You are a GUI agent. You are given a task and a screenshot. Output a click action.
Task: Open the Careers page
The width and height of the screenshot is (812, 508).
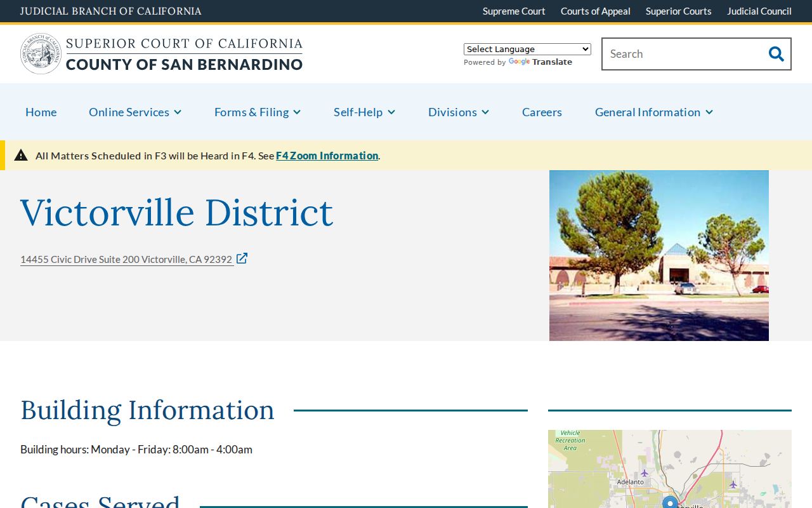coord(542,112)
